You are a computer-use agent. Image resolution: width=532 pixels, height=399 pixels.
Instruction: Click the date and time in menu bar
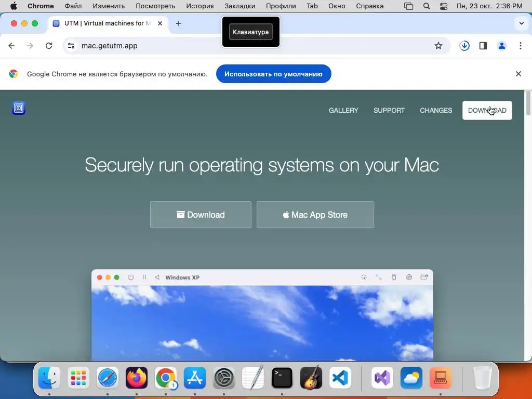click(x=489, y=6)
